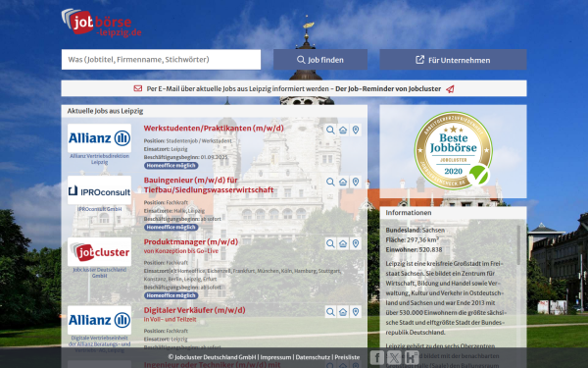Viewport: 588px width, 368px height.
Task: Open the Xing icon in footer
Action: (x=412, y=357)
